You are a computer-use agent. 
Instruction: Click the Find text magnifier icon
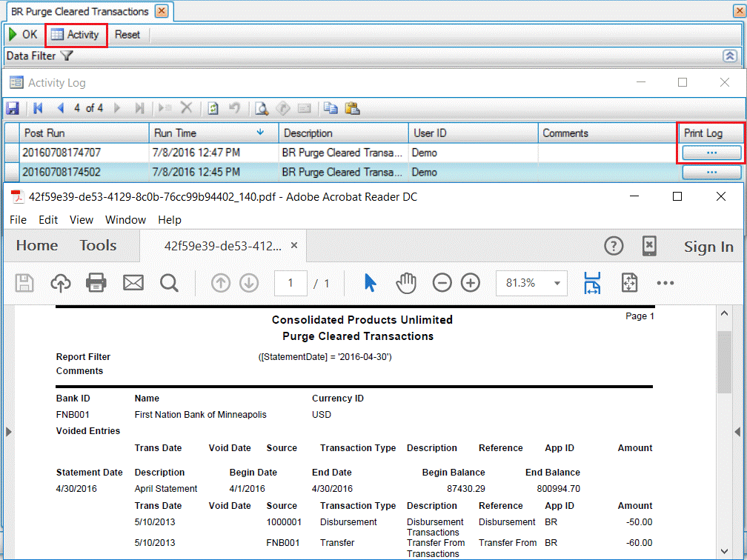pyautogui.click(x=169, y=283)
